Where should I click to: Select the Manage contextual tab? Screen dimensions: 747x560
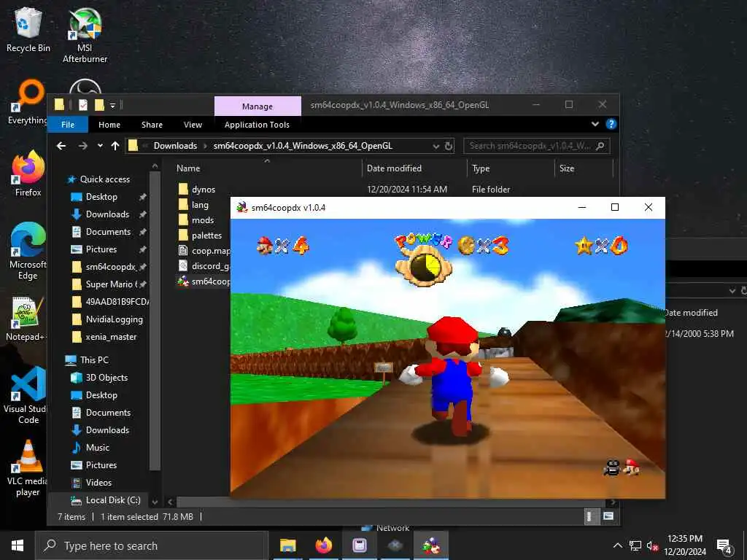258,106
